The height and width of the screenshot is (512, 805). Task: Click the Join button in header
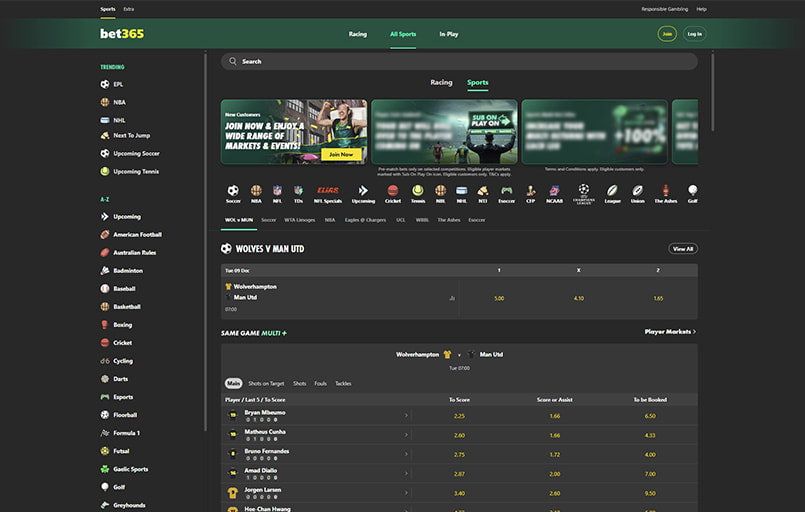(x=667, y=34)
